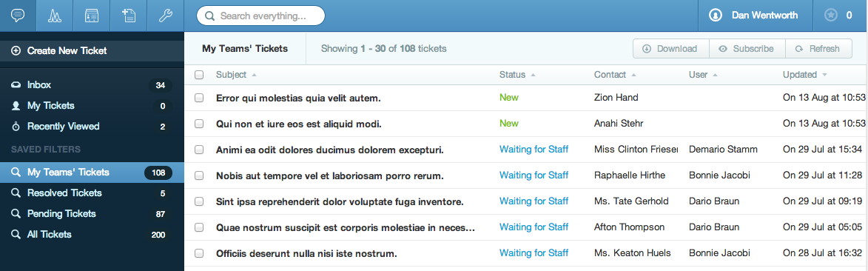
Task: Click the star notifications icon
Action: tap(830, 16)
